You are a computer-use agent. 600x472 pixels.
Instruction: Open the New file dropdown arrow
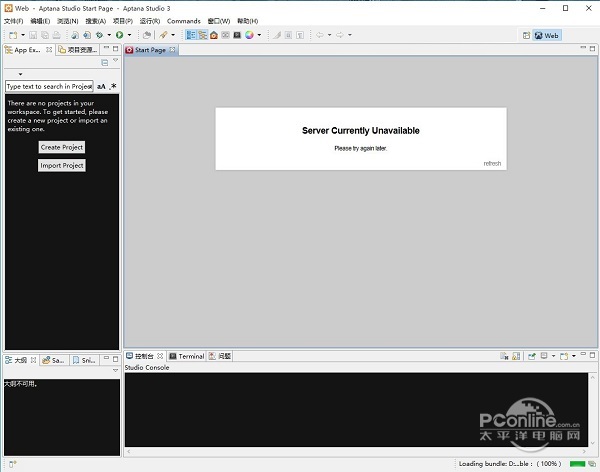point(22,35)
